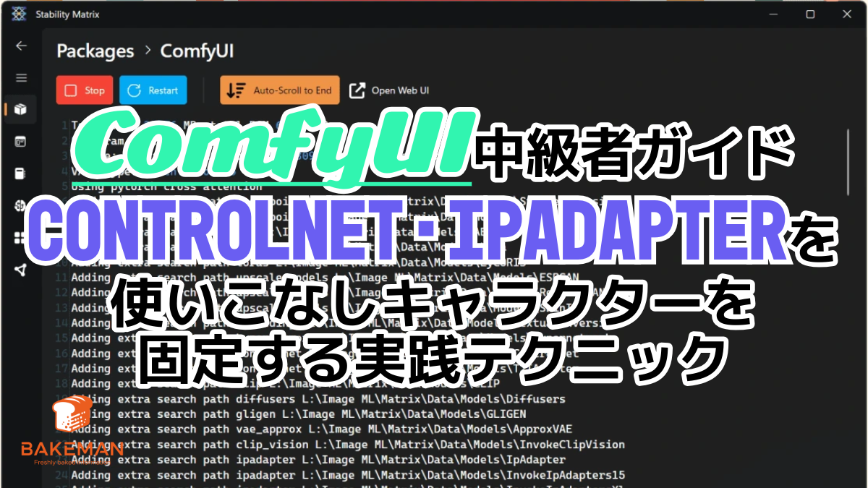Click the console line mentioning Models\Diffusers
This screenshot has height=488, width=868.
click(x=318, y=399)
